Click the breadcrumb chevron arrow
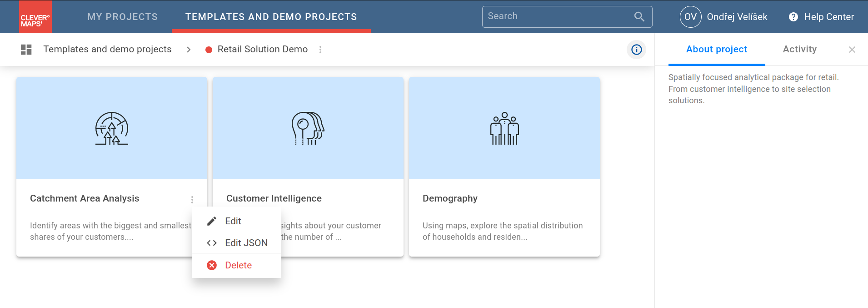 [x=189, y=50]
